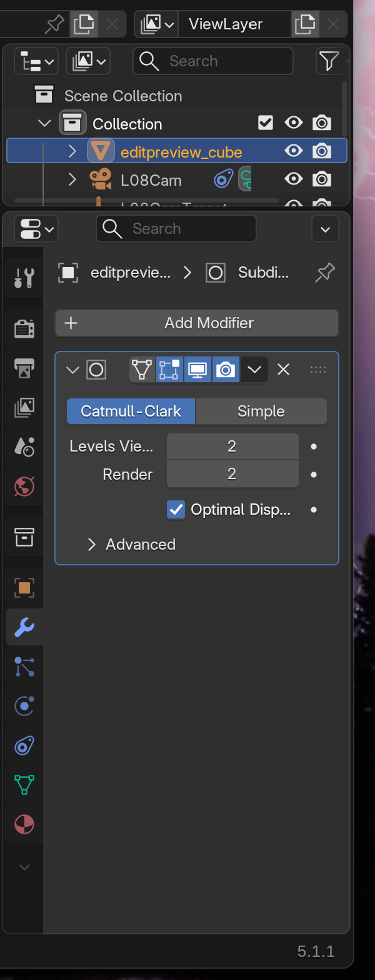The width and height of the screenshot is (375, 980).
Task: Select Catmull-Clark subdivision type
Action: 131,412
